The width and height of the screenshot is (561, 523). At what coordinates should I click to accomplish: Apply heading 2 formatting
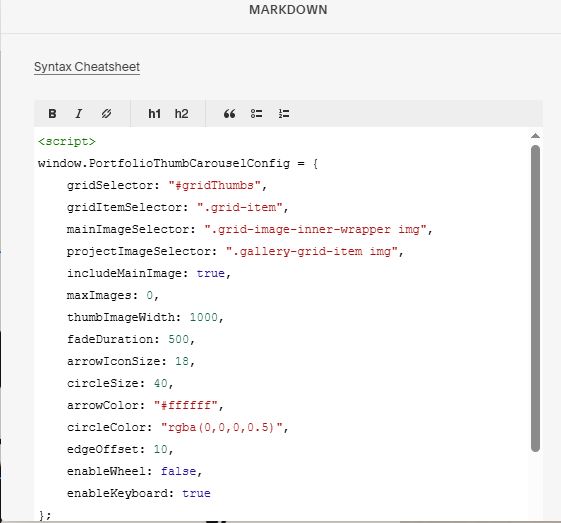coord(181,114)
